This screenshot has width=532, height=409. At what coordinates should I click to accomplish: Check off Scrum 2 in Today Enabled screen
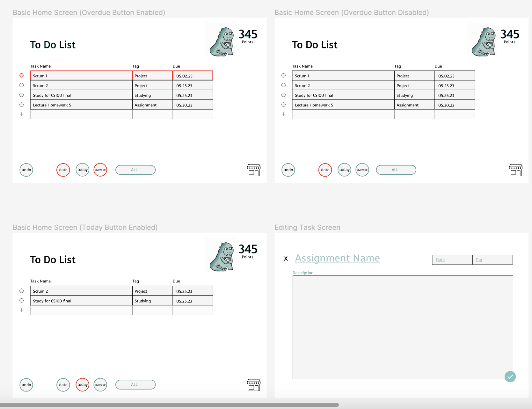coord(22,291)
